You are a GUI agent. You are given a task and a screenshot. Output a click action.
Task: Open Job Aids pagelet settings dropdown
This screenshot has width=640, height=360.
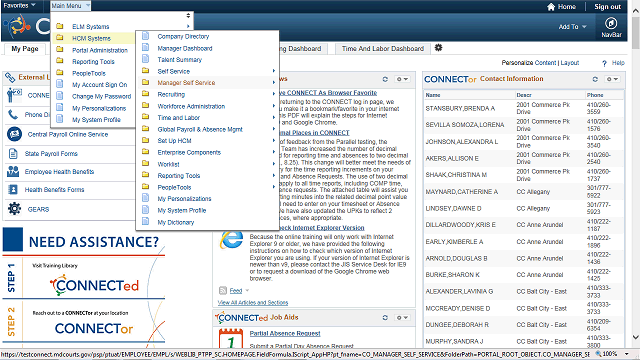point(402,318)
